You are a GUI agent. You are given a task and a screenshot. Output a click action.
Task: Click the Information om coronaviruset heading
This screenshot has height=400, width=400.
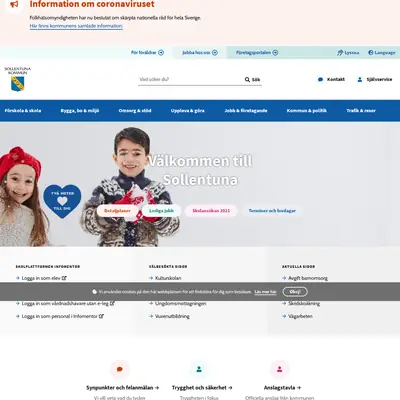[92, 4]
